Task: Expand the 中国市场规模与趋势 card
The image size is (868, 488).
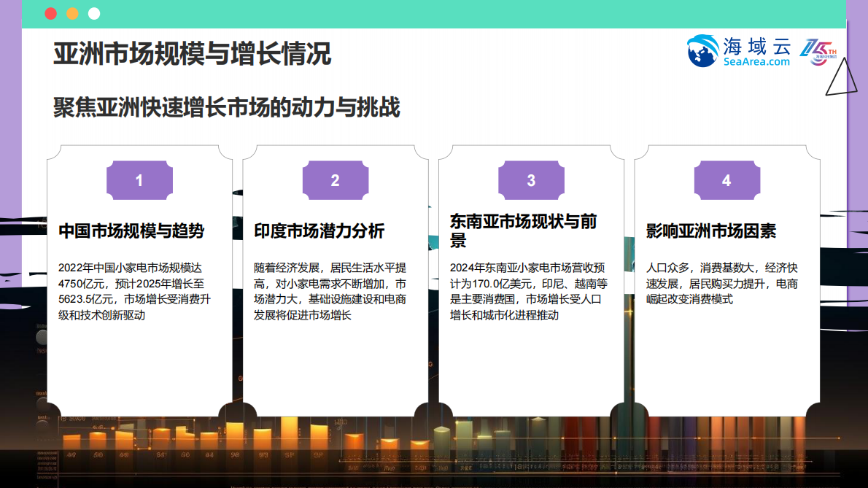Action: [139, 284]
